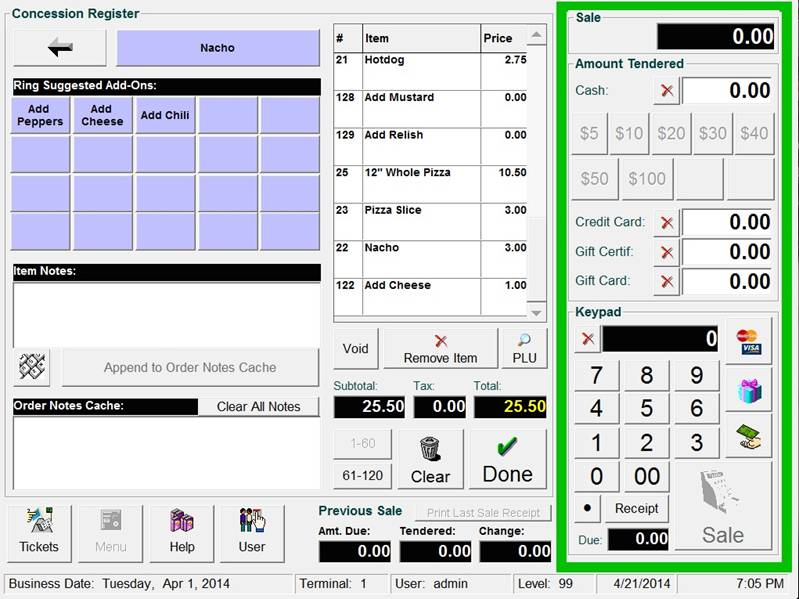Tender the $50 quick cash button

(x=595, y=179)
